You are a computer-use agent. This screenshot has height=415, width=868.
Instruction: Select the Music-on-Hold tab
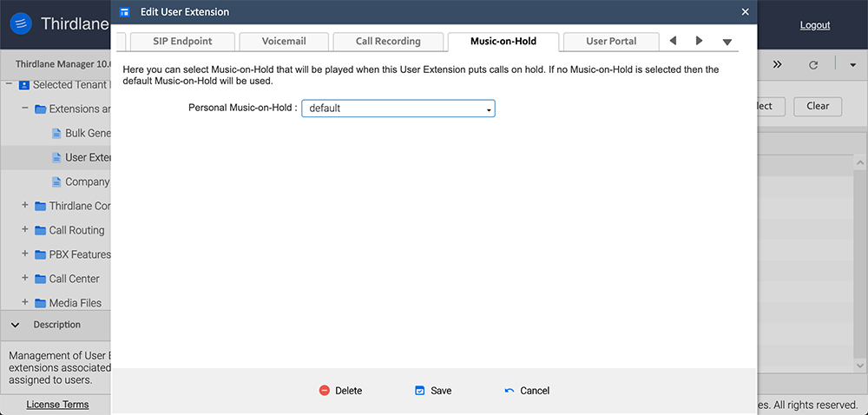tap(503, 42)
